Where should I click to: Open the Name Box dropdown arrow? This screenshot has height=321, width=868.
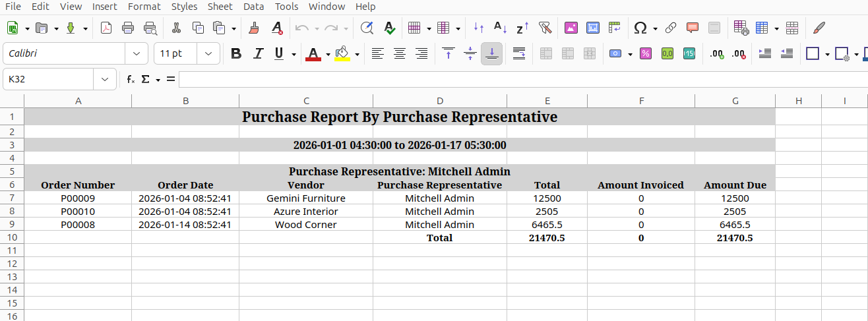click(106, 79)
